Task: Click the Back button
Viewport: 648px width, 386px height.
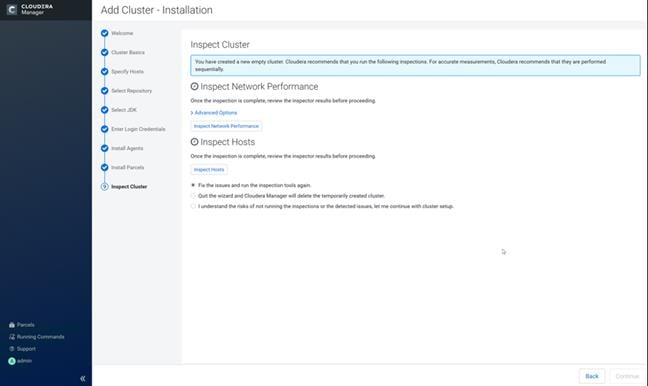Action: [592, 376]
